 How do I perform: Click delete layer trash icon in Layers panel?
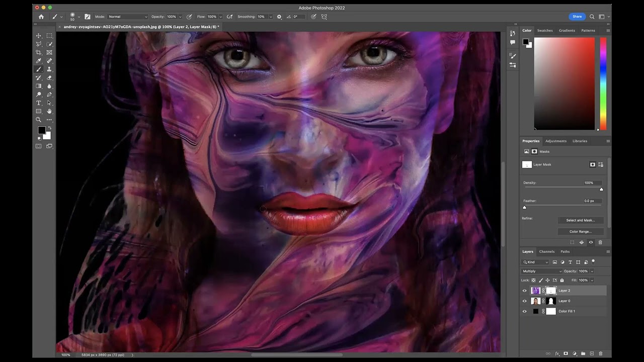point(600,353)
